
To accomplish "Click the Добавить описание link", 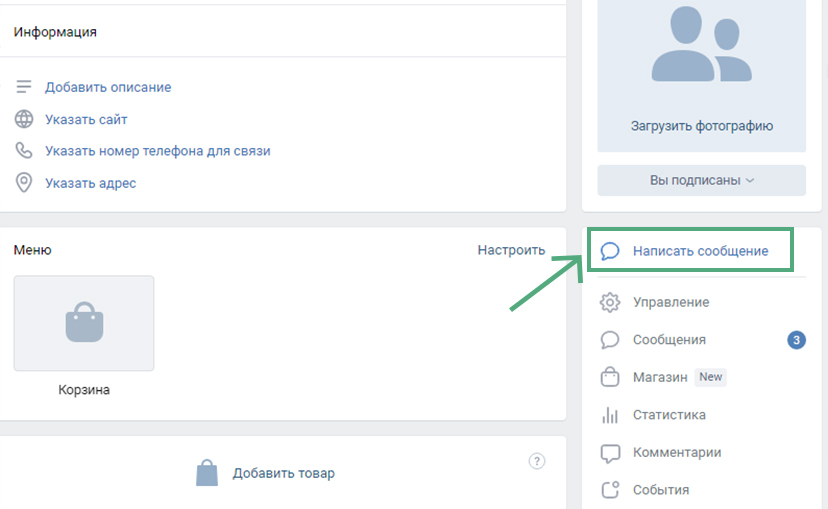I will pos(108,88).
